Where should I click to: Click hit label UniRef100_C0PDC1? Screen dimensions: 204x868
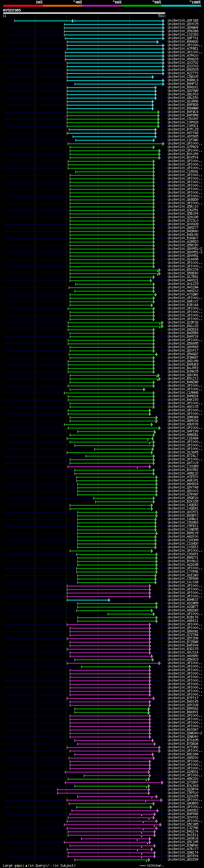[183, 126]
